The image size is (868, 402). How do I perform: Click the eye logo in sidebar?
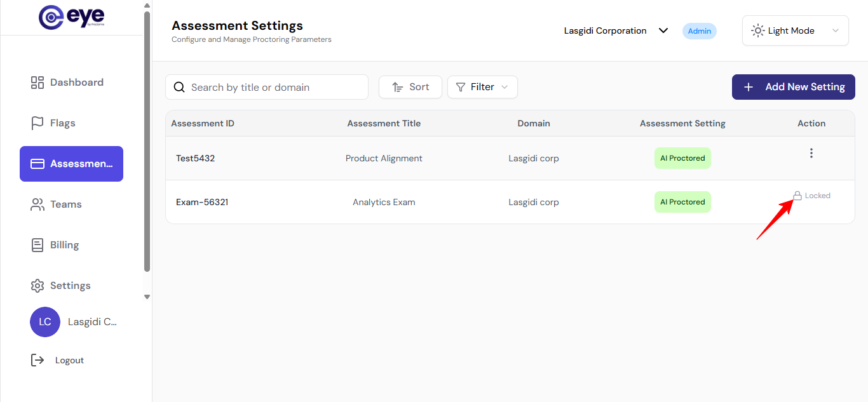[x=71, y=17]
